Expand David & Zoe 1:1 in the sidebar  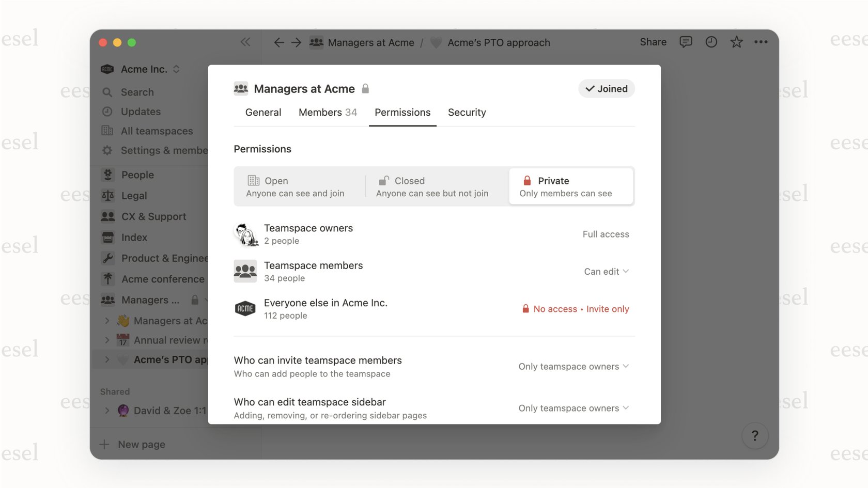[107, 411]
